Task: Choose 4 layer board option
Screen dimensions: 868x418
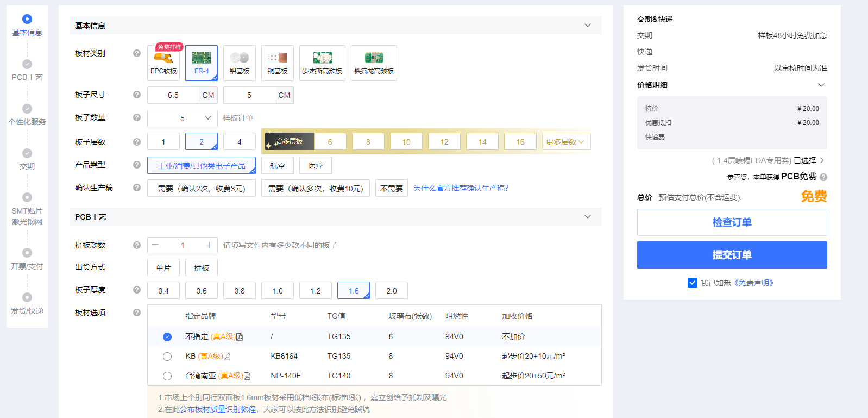Action: pyautogui.click(x=240, y=141)
